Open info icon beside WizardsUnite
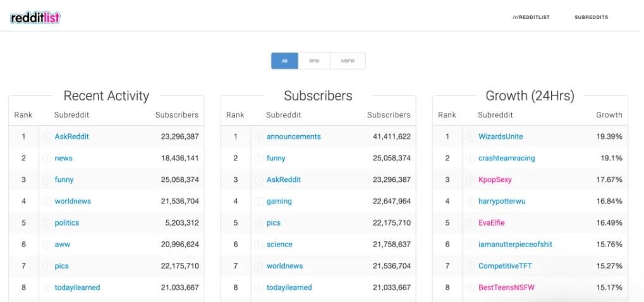 [x=471, y=136]
